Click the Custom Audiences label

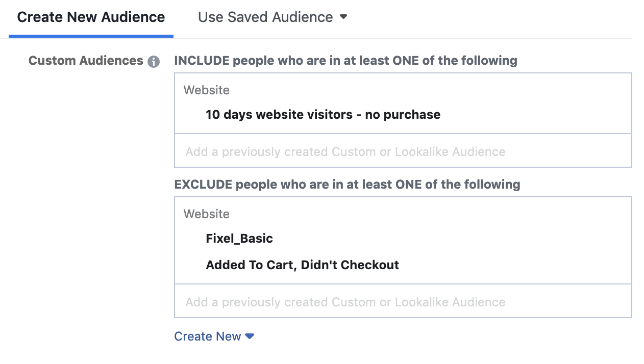pos(86,61)
